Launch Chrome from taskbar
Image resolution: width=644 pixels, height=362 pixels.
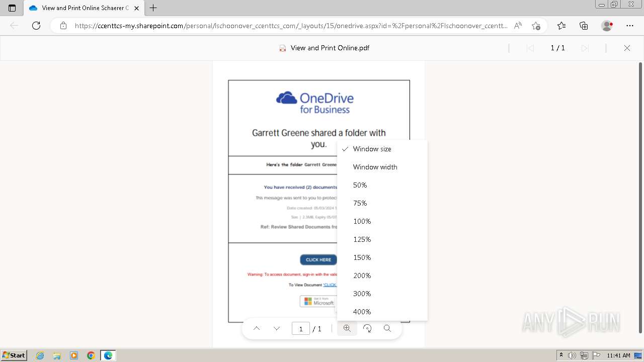[91, 355]
